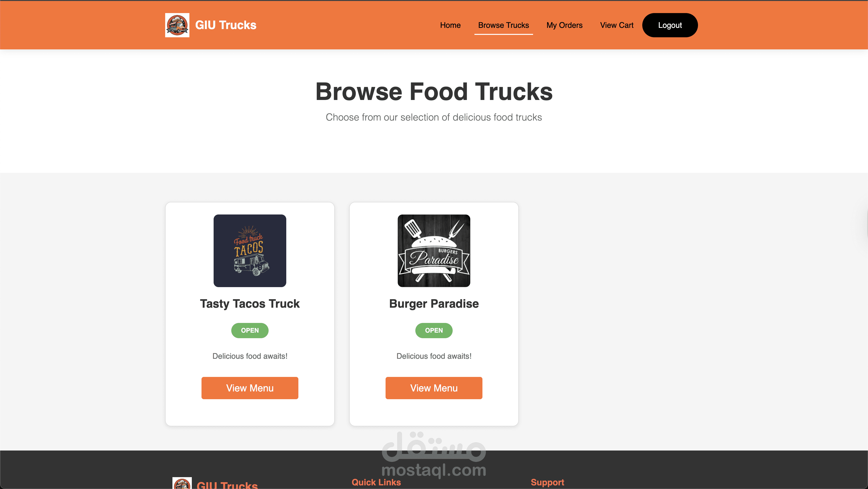Click the footer GIU Trucks logo icon
This screenshot has height=489, width=868.
coord(182,483)
